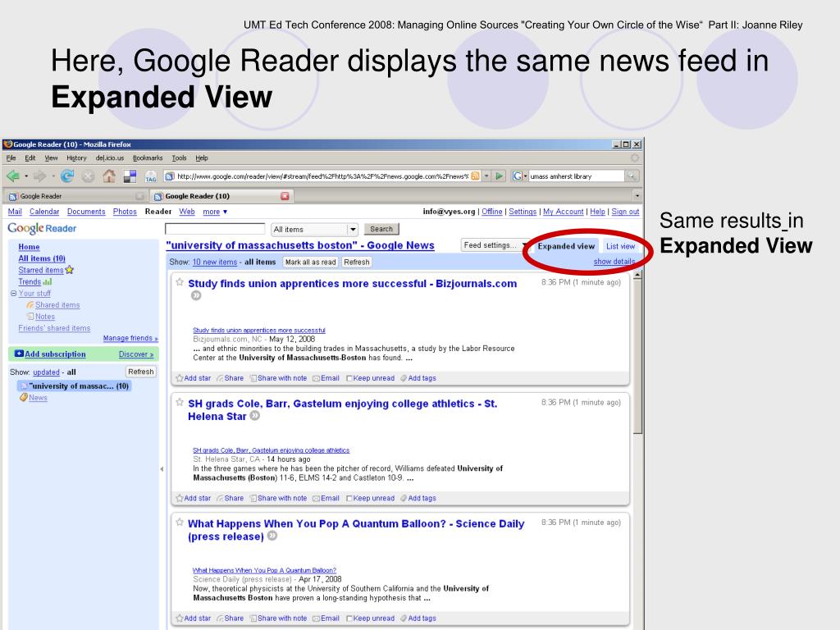Screen dimensions: 840x630
Task: Switch to List view
Action: tap(620, 246)
